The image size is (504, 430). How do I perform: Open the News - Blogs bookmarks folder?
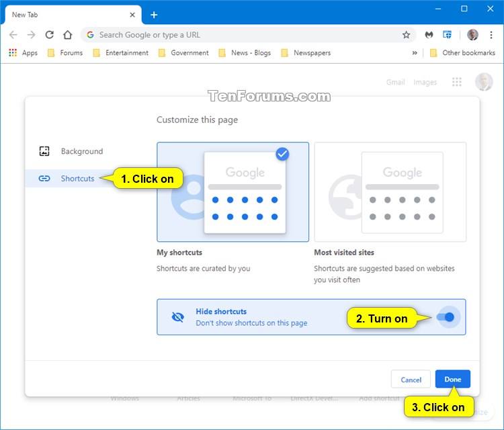245,52
